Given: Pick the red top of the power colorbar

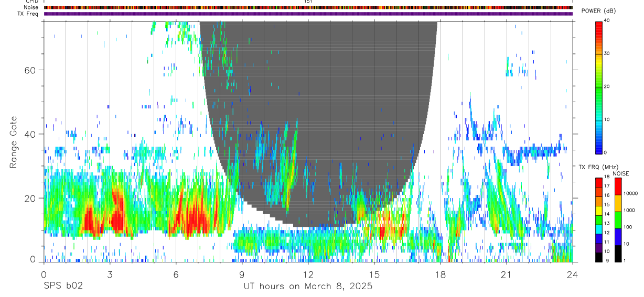Looking at the screenshot, I should click(x=598, y=26).
